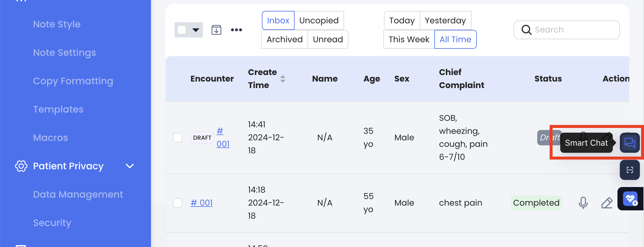Open the bulk select dropdown arrow
This screenshot has height=247, width=644.
(195, 30)
